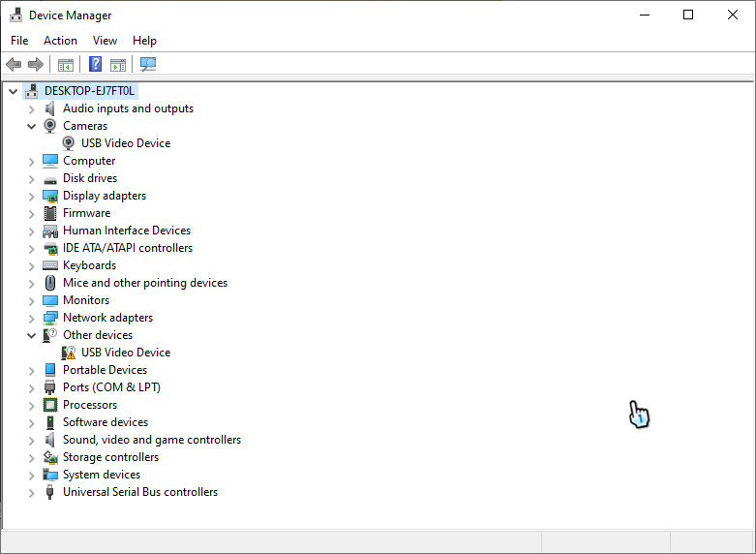Click the Audio inputs and outputs speaker icon
Image resolution: width=756 pixels, height=554 pixels.
49,108
